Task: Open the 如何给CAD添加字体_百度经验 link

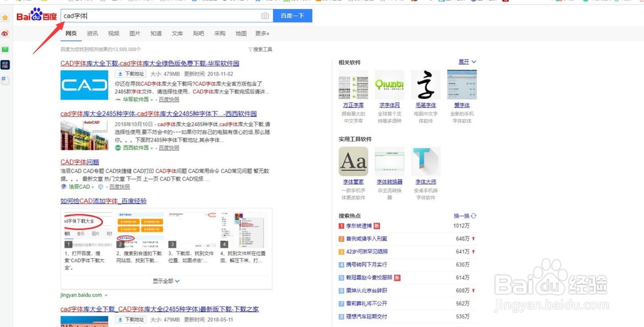Action: click(104, 201)
